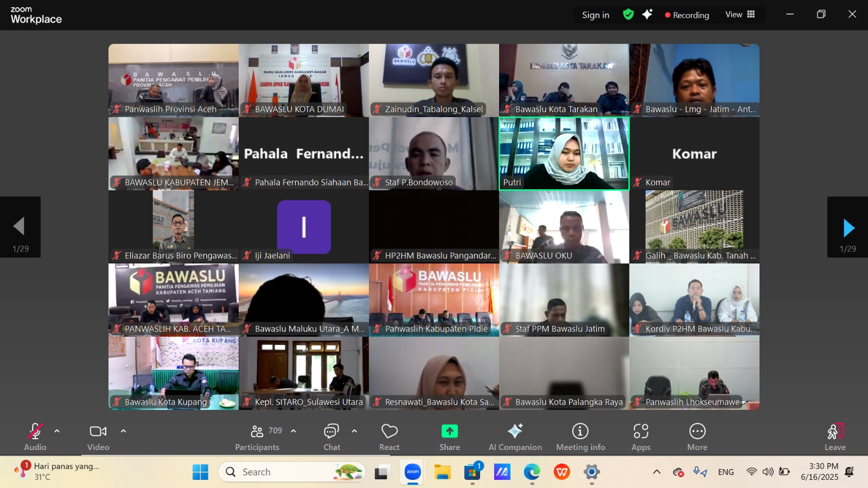
Task: Click the Sign in button
Action: [595, 15]
